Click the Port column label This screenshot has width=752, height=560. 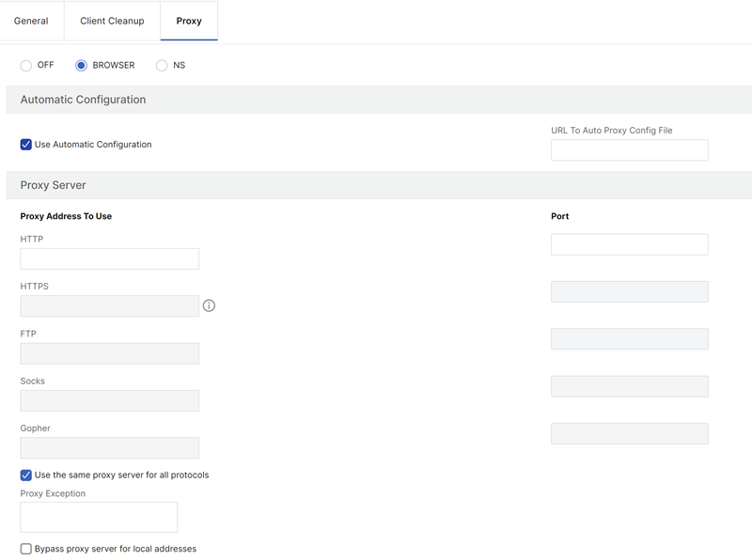[x=559, y=216]
